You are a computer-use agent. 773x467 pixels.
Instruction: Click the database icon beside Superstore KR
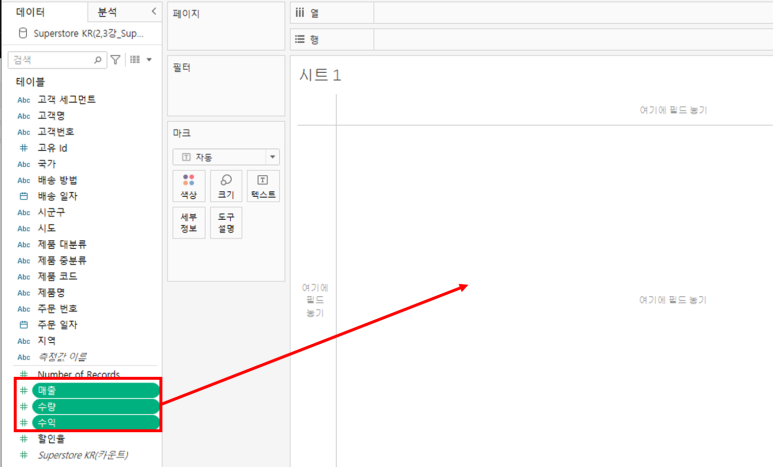(23, 33)
